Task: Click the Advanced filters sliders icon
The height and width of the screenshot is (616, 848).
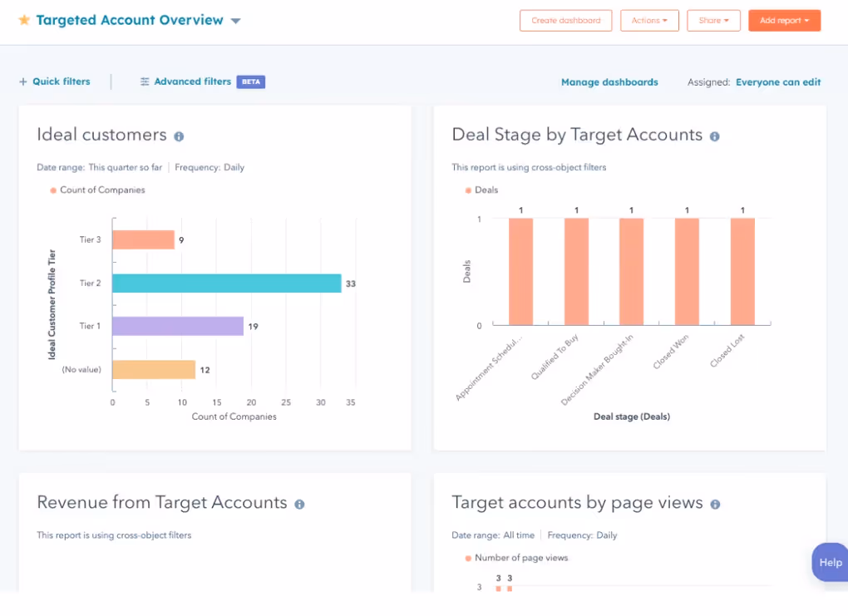Action: click(x=143, y=81)
